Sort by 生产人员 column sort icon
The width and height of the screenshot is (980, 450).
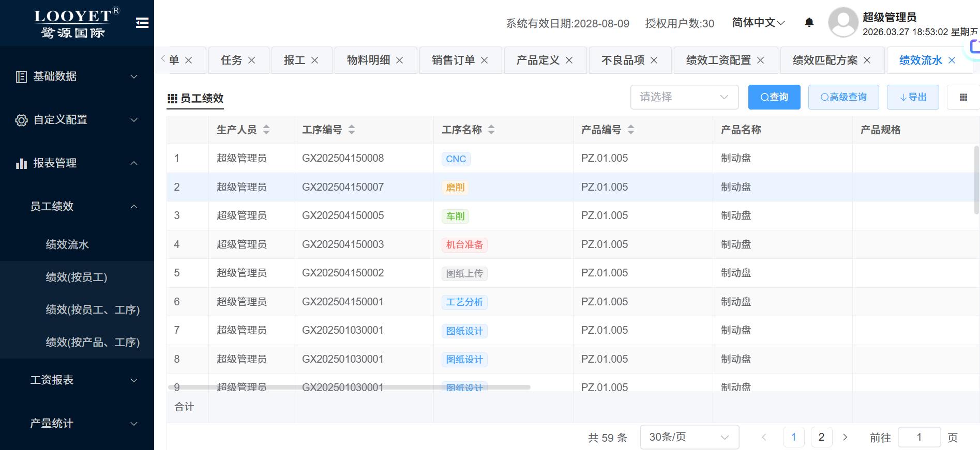point(266,130)
